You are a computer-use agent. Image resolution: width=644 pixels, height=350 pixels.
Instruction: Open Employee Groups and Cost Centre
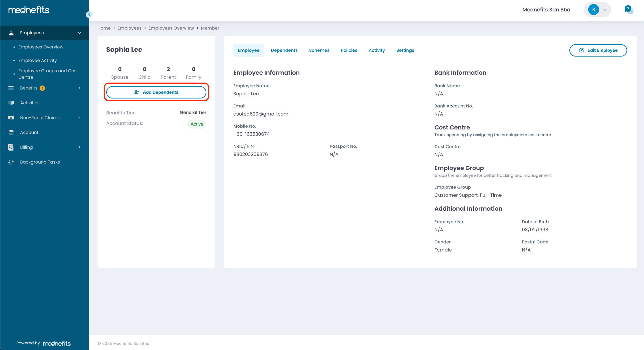click(48, 74)
